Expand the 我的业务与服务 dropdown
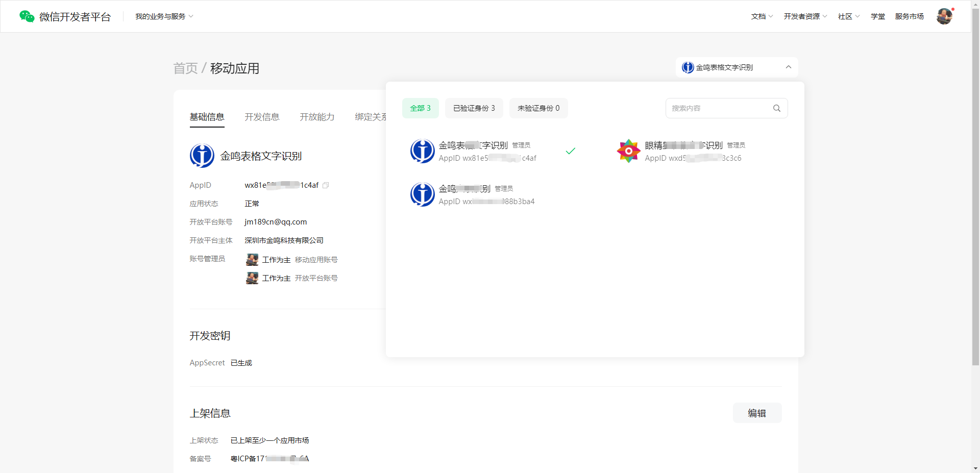 pyautogui.click(x=164, y=16)
